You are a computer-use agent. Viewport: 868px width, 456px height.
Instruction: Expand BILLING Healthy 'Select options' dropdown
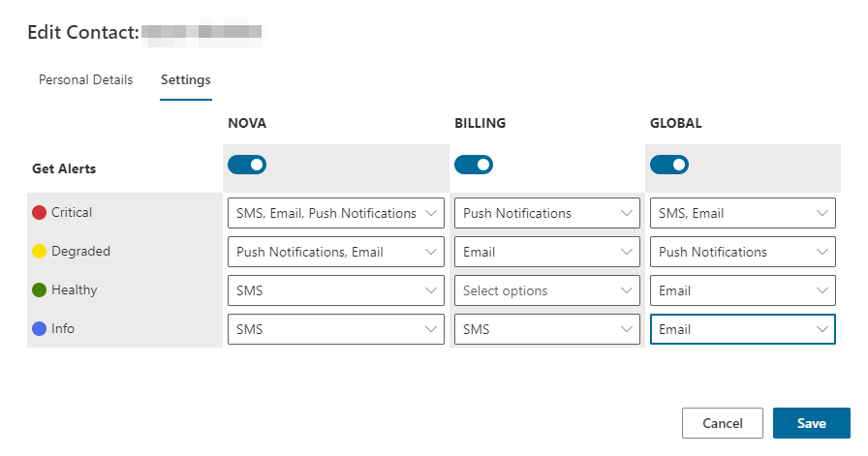tap(546, 290)
